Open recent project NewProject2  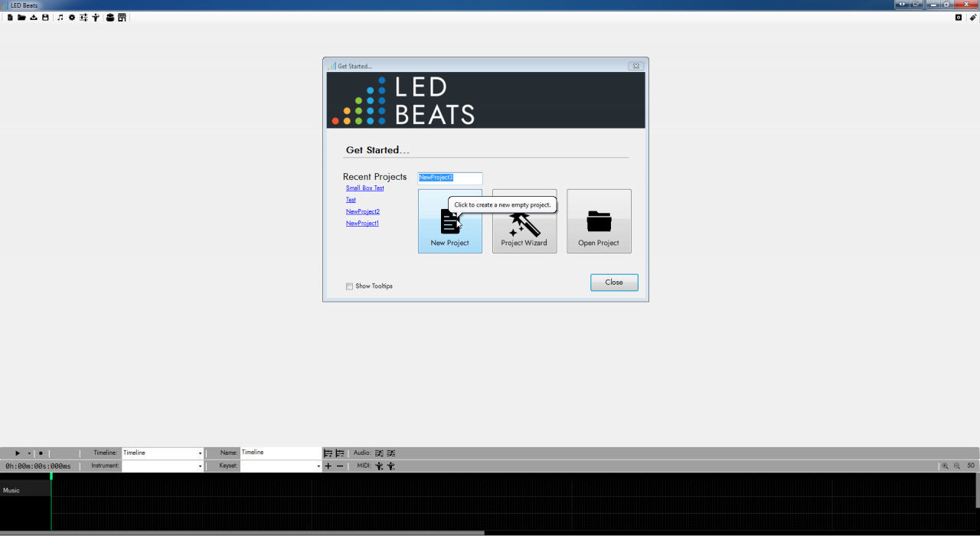[363, 211]
